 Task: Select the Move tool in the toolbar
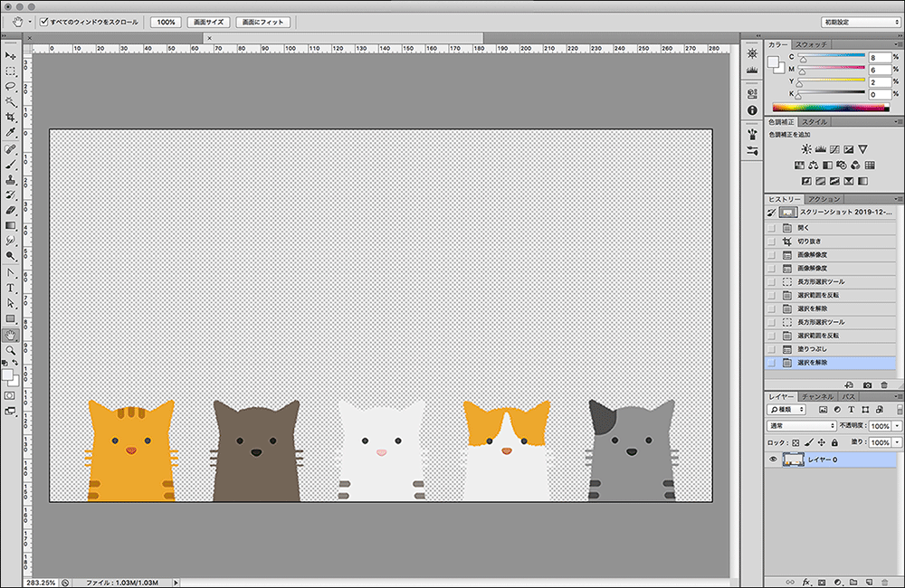coord(11,56)
